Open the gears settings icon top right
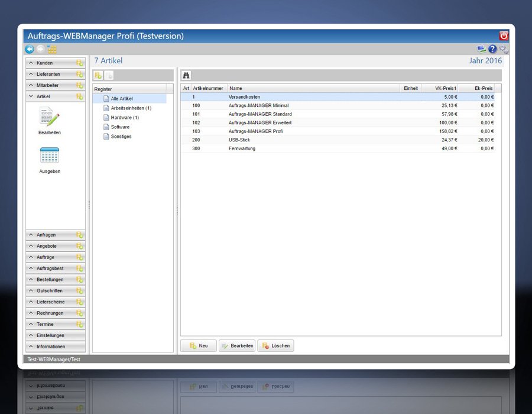The width and height of the screenshot is (532, 414). pyautogui.click(x=504, y=49)
